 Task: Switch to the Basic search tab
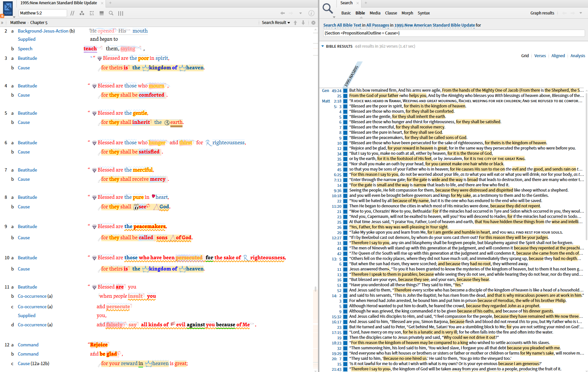pyautogui.click(x=346, y=13)
